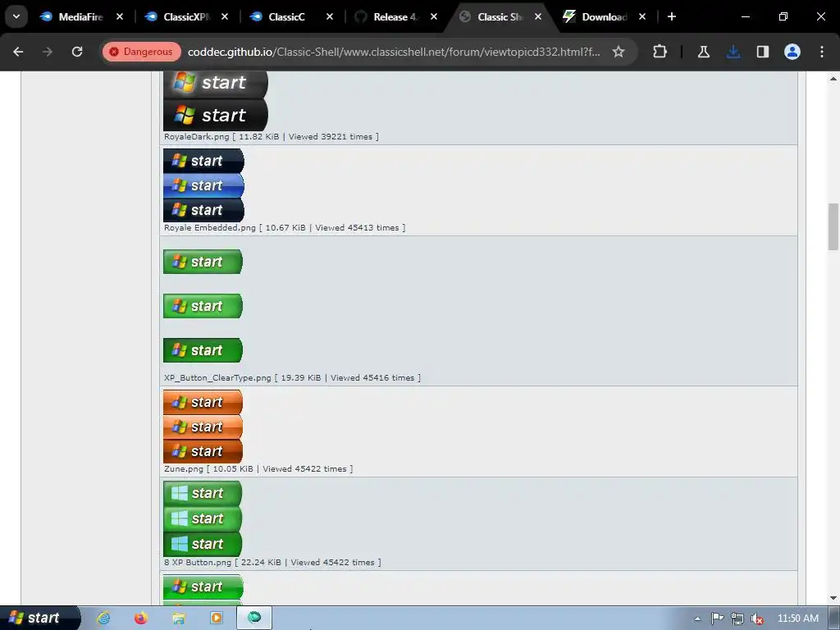The width and height of the screenshot is (840, 630).
Task: Switch to the MediaFire tab
Action: [80, 16]
